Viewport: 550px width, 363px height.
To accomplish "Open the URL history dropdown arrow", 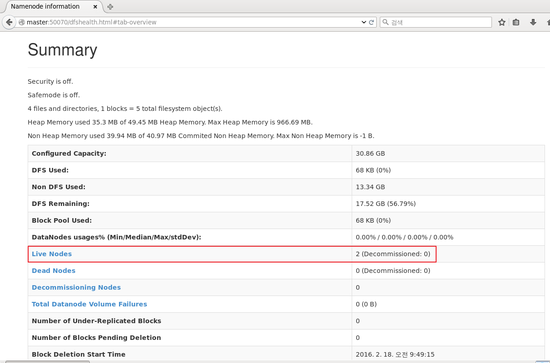I will (364, 22).
